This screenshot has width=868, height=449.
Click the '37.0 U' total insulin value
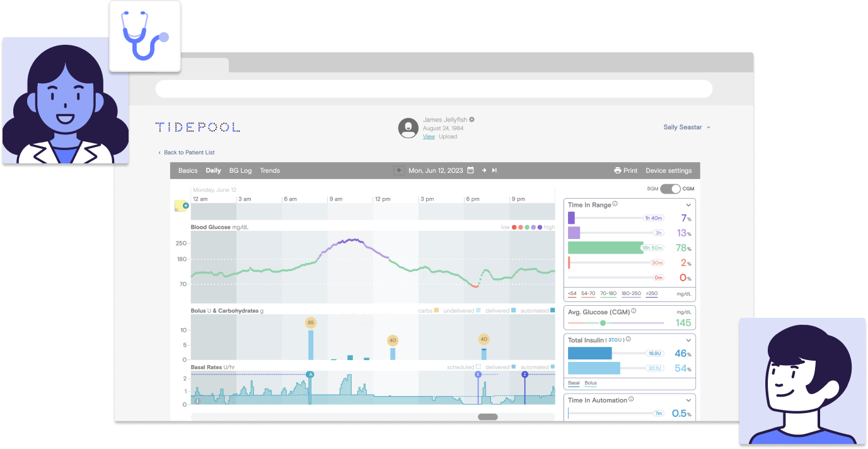point(615,340)
